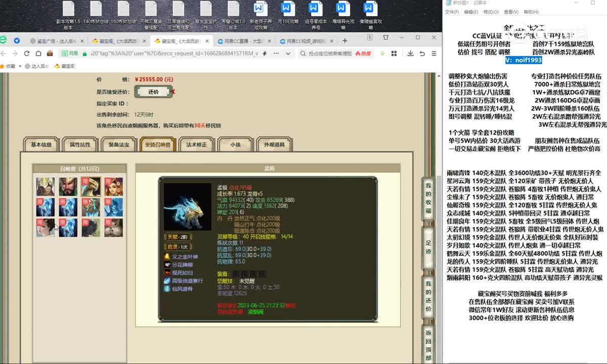Open the 达人后台 bookmark
Viewport: 607px width, 364px height.
tap(36, 66)
